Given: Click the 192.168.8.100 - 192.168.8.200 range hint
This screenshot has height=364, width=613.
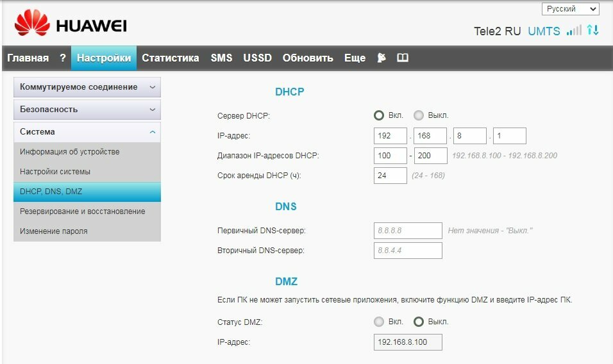Looking at the screenshot, I should [505, 156].
